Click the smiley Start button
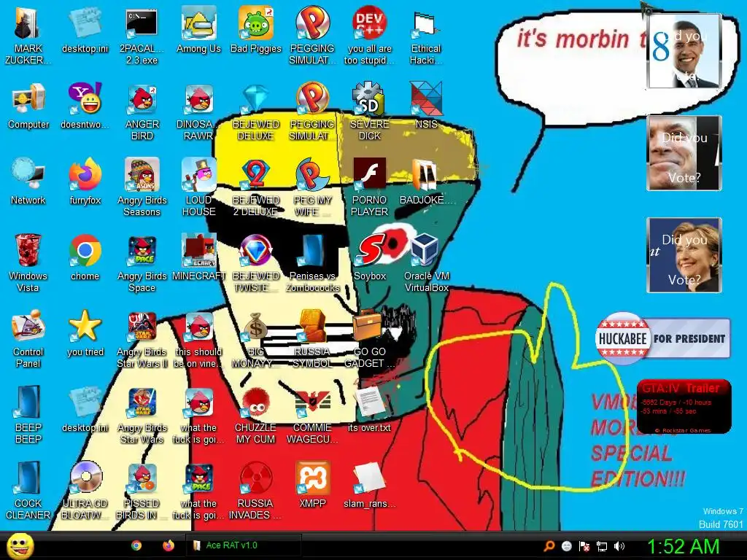The height and width of the screenshot is (560, 747). (x=20, y=545)
